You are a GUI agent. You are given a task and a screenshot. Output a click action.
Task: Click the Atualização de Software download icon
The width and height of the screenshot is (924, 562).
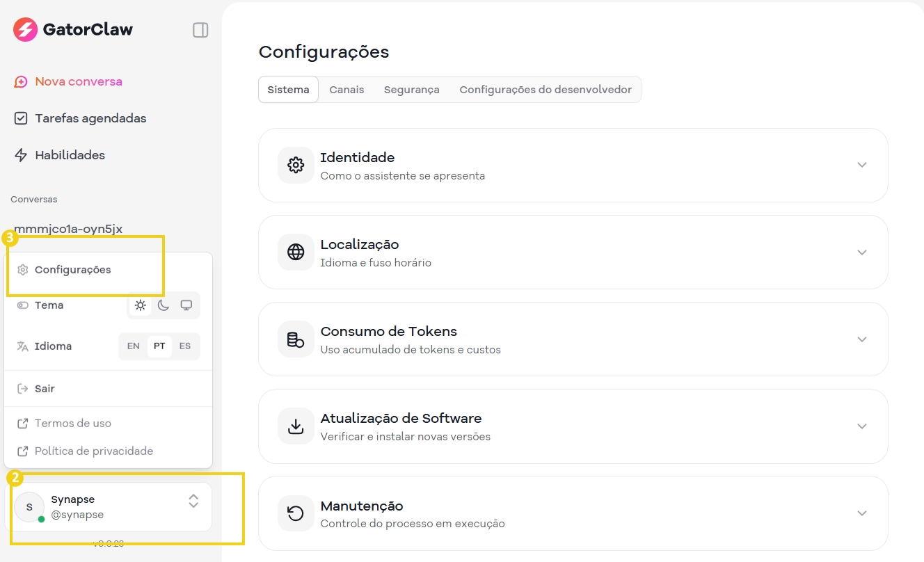[295, 426]
